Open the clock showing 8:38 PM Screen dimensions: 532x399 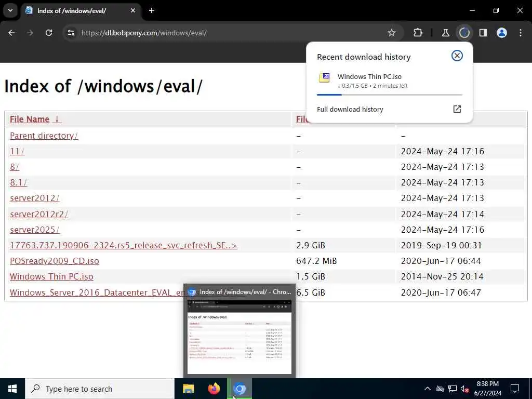click(487, 389)
